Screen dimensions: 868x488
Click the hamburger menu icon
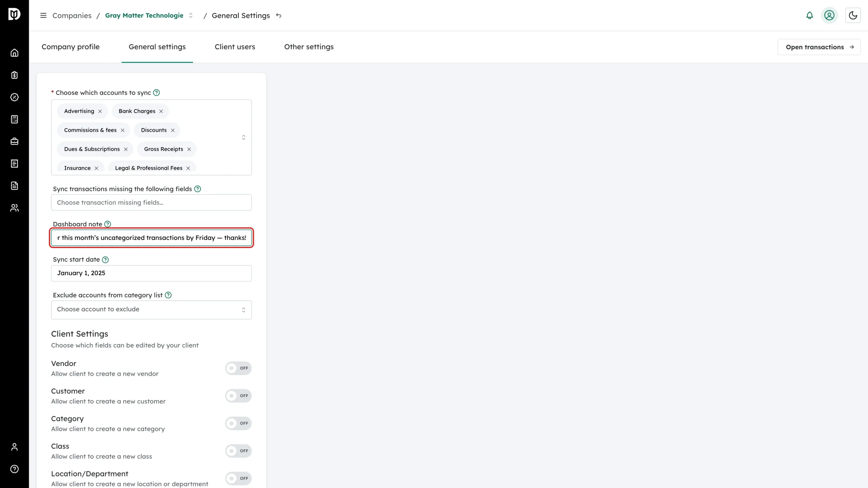coord(43,16)
